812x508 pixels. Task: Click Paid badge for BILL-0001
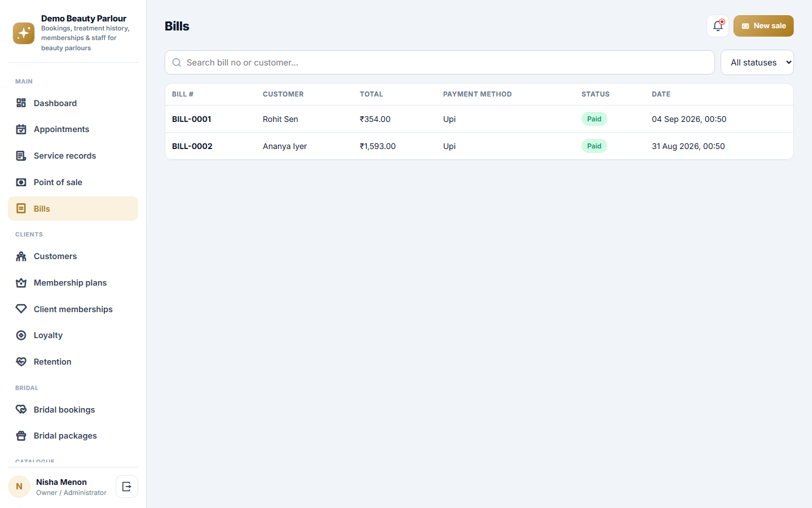[x=594, y=119]
